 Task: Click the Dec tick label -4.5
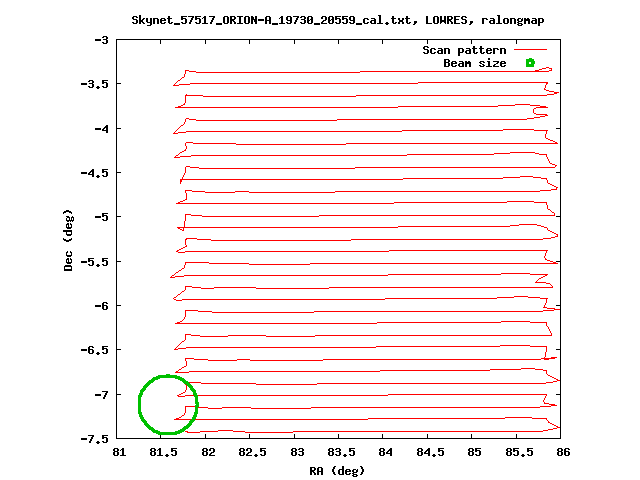tap(95, 173)
